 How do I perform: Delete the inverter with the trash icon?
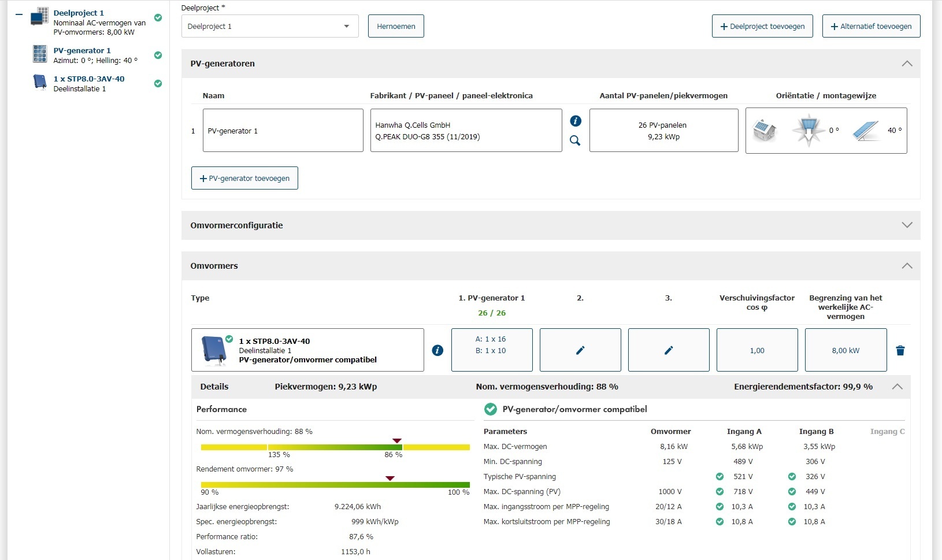900,350
